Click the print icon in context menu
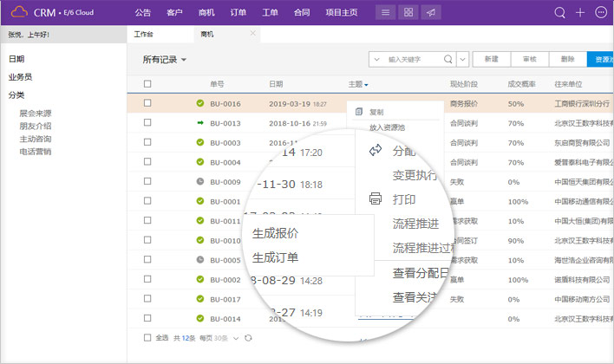The width and height of the screenshot is (614, 364). pos(376,198)
